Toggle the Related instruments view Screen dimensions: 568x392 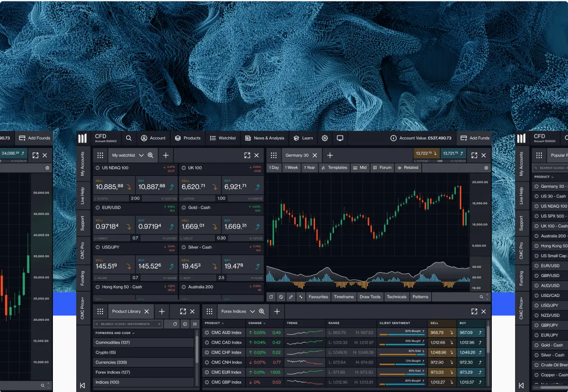click(408, 167)
